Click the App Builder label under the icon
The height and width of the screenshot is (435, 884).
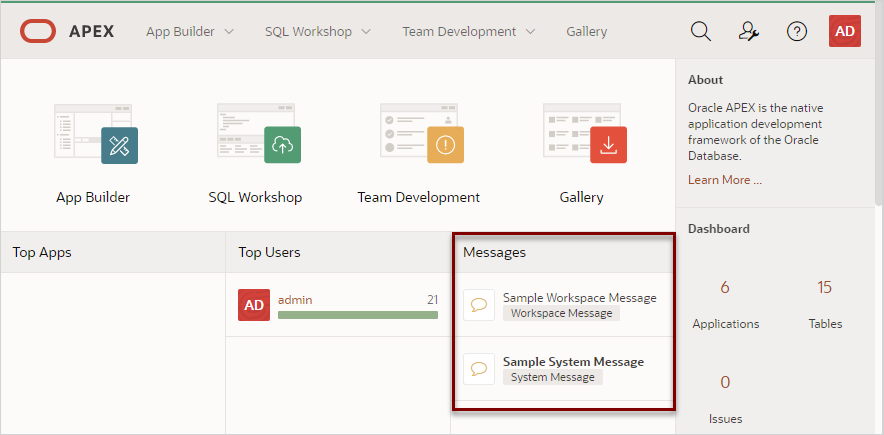[x=93, y=197]
